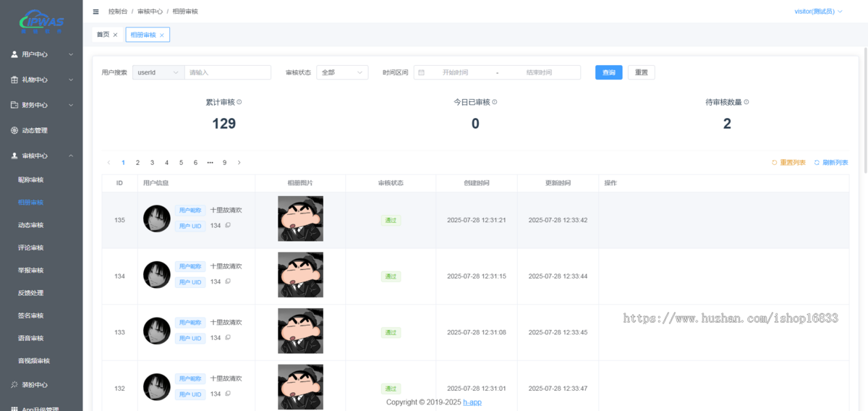Select 相册审核 in the sidebar

click(31, 203)
